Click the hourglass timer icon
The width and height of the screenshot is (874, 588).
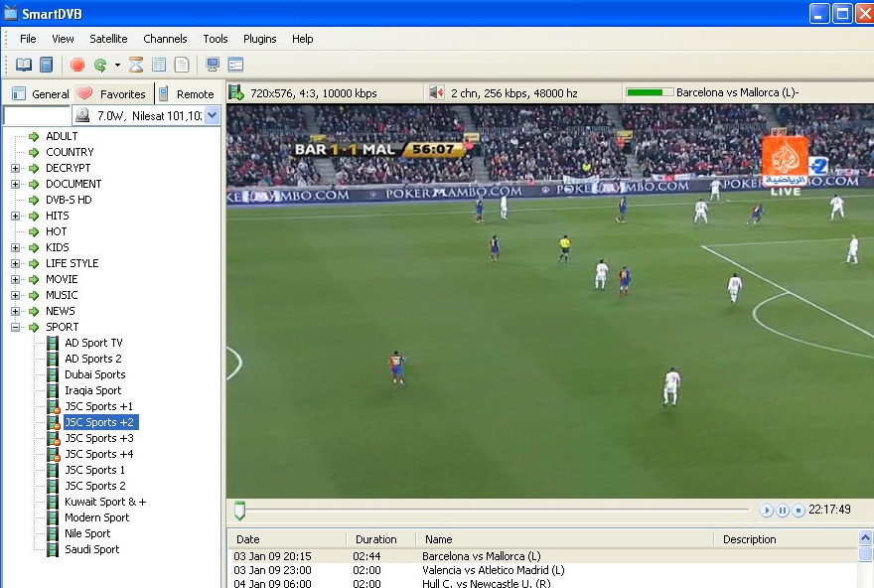click(137, 65)
